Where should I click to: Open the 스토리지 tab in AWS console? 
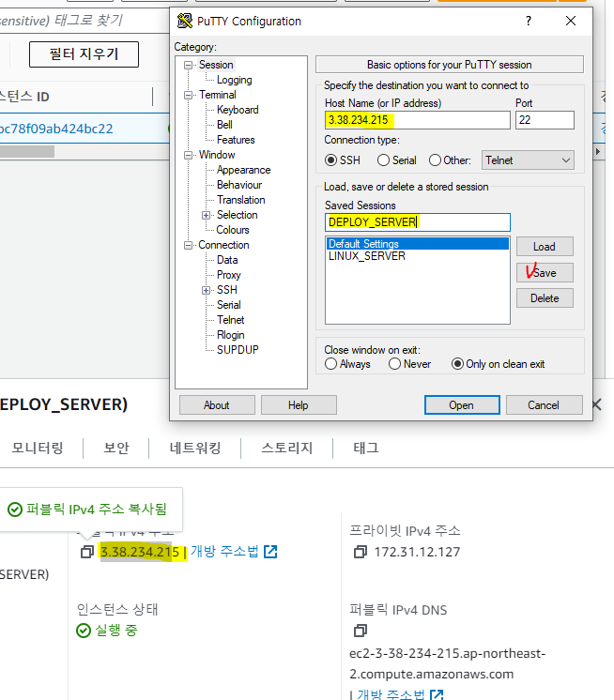pos(286,448)
